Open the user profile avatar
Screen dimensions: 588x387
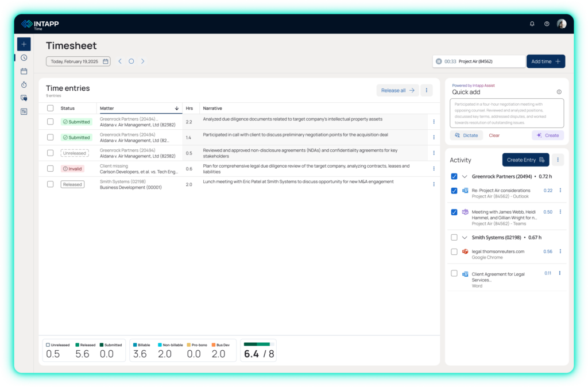(562, 24)
